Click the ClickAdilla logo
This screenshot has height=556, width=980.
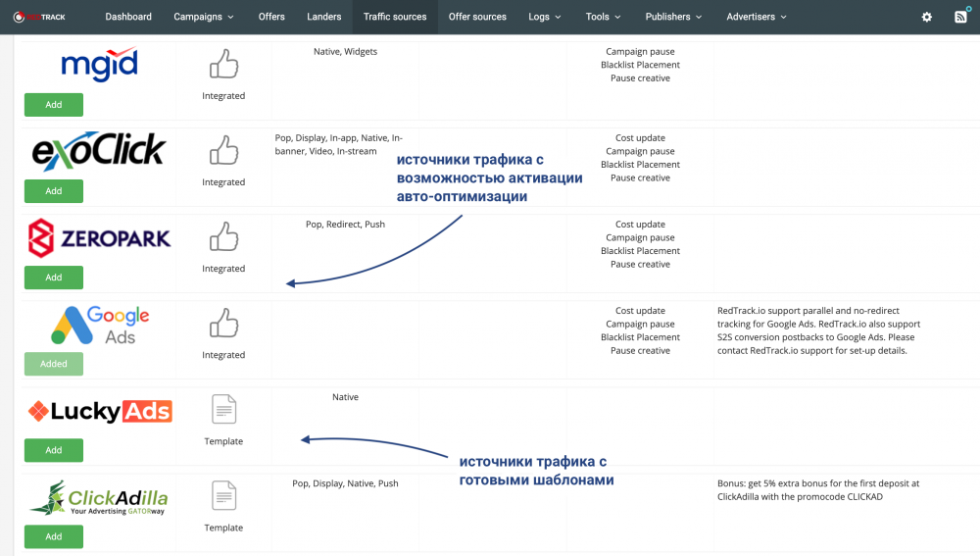click(x=99, y=498)
